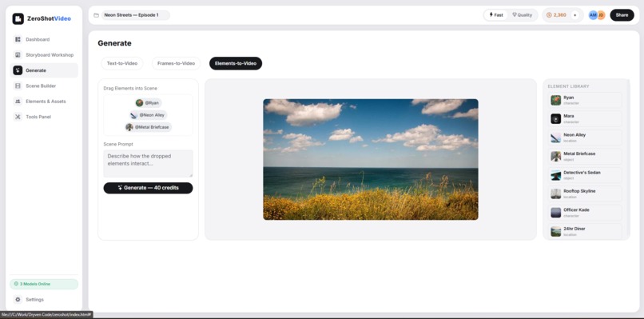Open the Neon Streets — Episode 1 project selector
The image size is (644, 319).
click(x=136, y=15)
